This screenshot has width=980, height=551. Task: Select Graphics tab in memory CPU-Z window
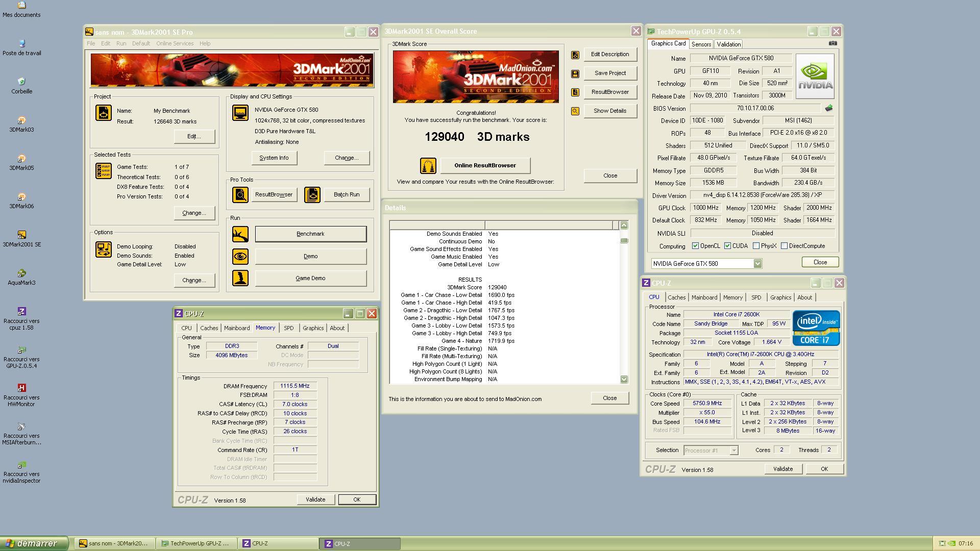tap(313, 328)
